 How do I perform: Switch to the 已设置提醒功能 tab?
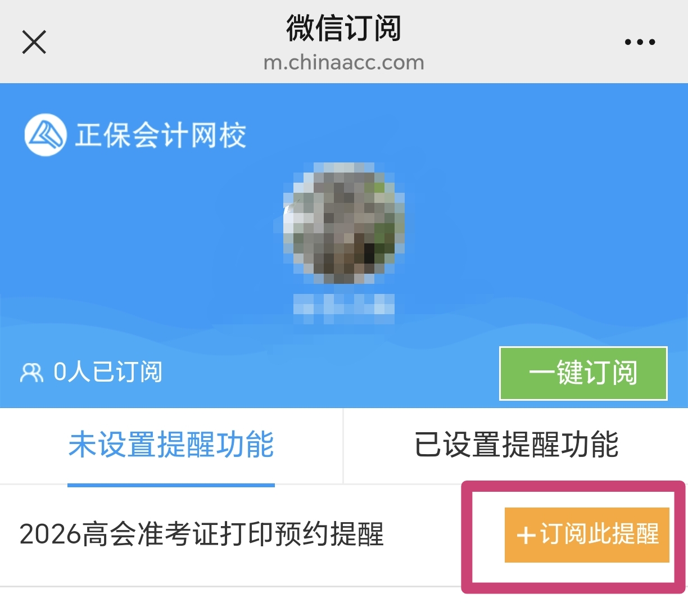coord(516,445)
